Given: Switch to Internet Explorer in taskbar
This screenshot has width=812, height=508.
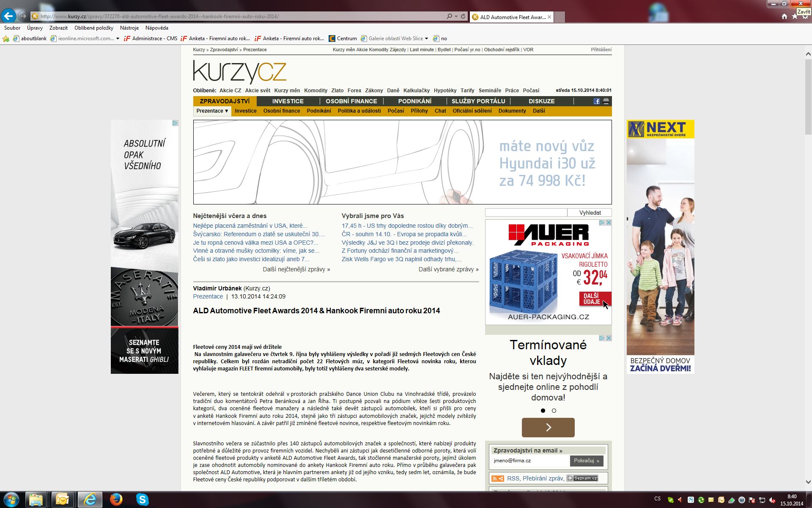Looking at the screenshot, I should (89, 500).
